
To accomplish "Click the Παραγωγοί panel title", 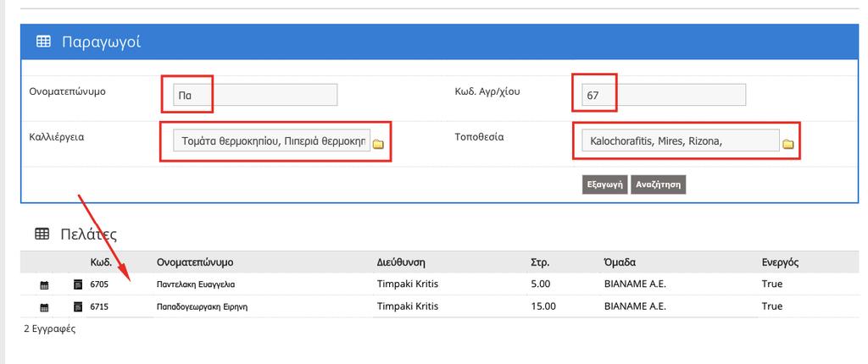I will [102, 42].
